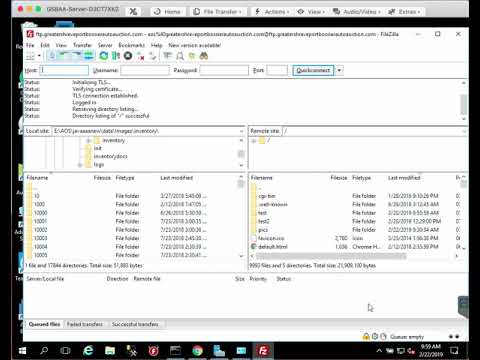480x360 pixels.
Task: Open the Home button in the remote session toolbar
Action: coord(167,12)
